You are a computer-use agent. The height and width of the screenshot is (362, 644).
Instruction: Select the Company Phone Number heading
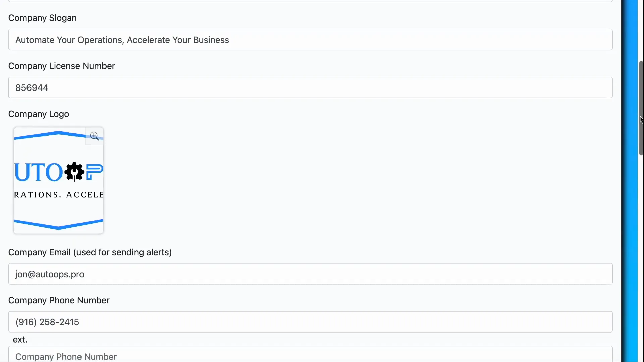[x=59, y=301]
